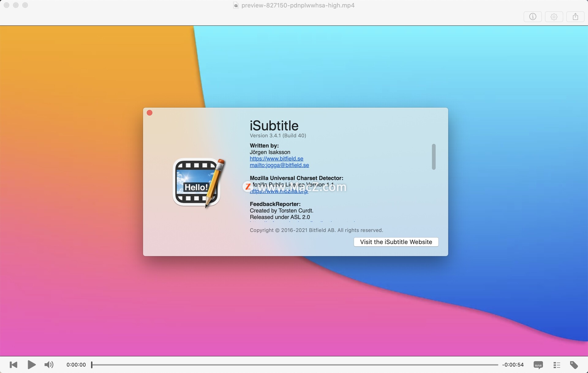Open the settings gear button
Viewport: 588px width, 373px height.
click(x=554, y=17)
